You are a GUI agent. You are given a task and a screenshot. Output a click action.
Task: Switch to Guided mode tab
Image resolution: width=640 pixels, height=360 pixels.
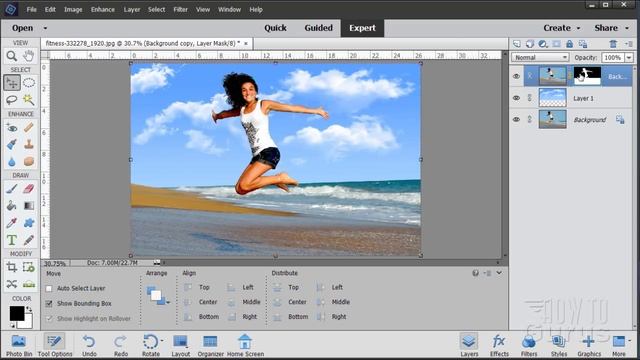pos(318,28)
